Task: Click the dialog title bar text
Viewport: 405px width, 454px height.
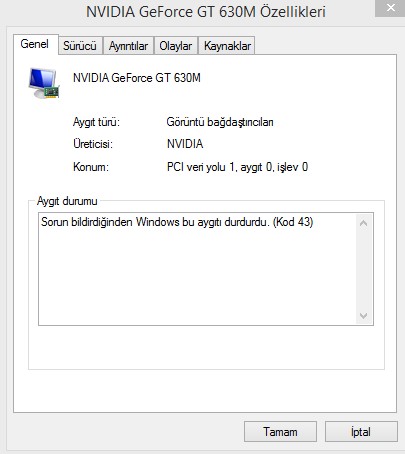Action: click(206, 12)
